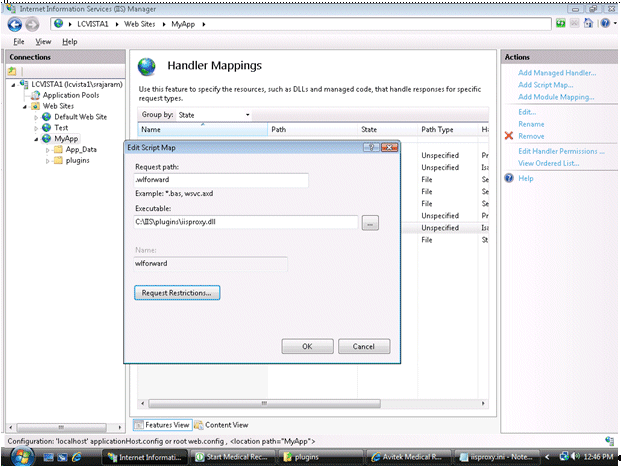Click Edit Handler Permissions link
Screen dimensions: 621x468
[x=561, y=151]
